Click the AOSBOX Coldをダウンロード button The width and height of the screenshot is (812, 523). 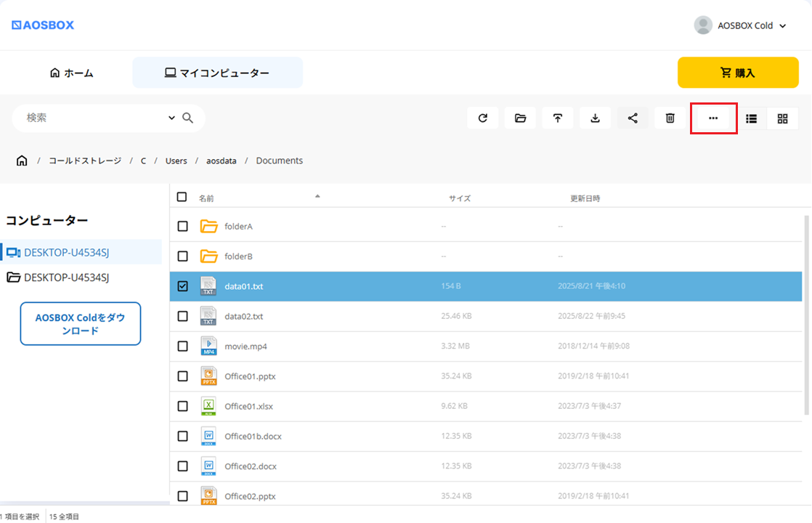coord(80,324)
